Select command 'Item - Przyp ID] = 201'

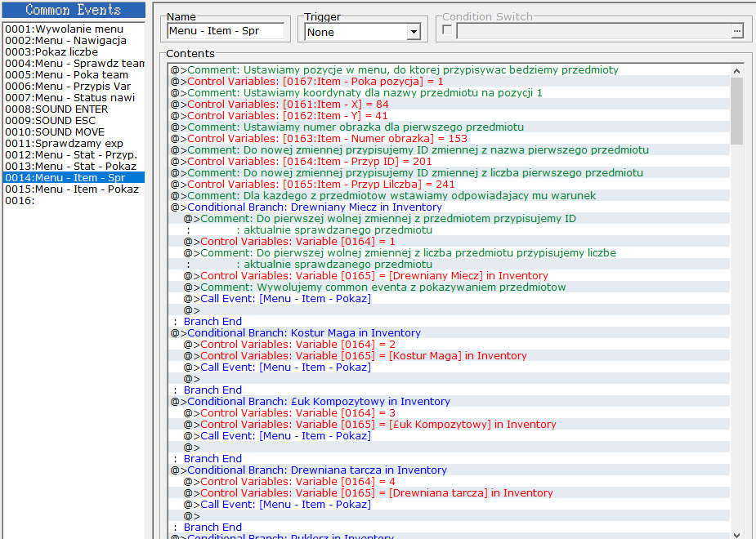[450, 162]
